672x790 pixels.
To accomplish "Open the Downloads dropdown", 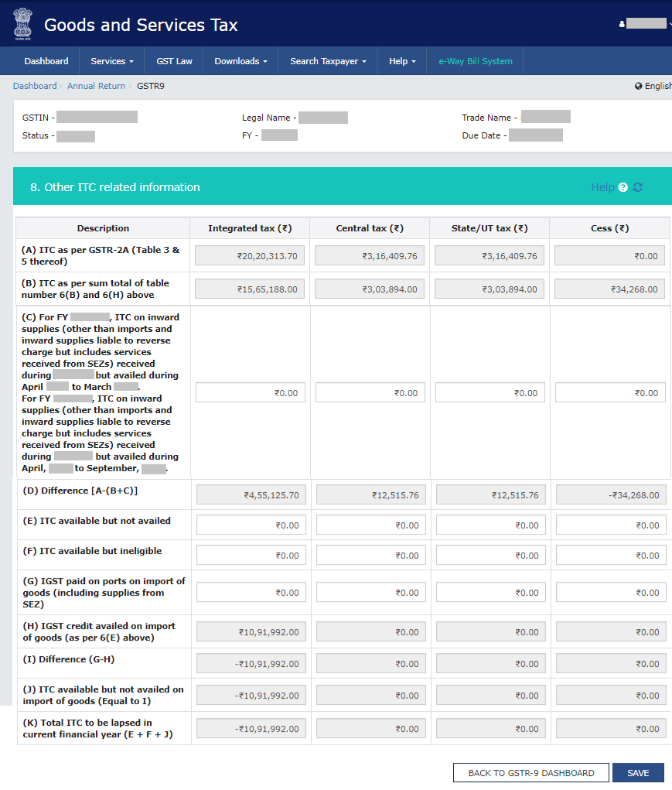I will pyautogui.click(x=240, y=61).
